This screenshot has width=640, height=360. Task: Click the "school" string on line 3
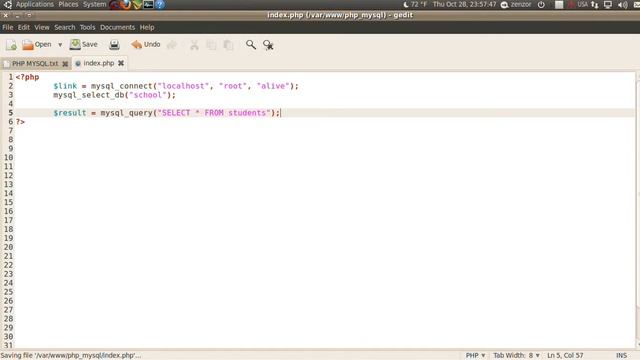[x=148, y=95]
